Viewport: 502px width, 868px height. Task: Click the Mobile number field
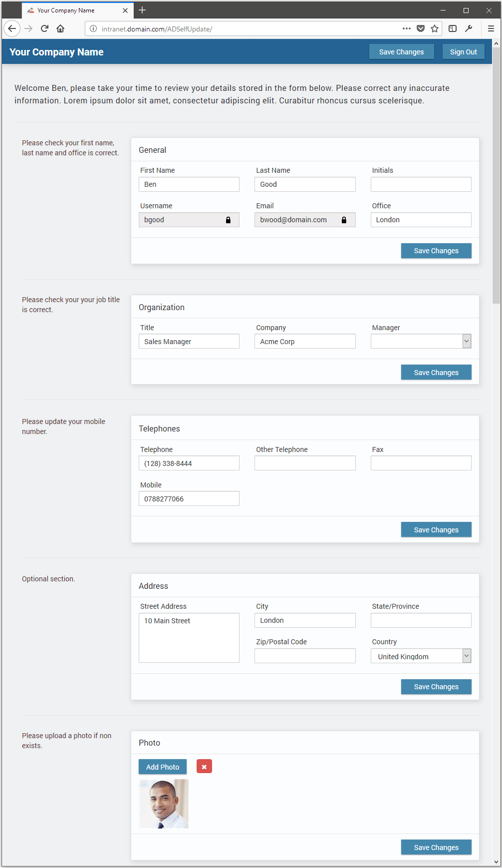189,498
